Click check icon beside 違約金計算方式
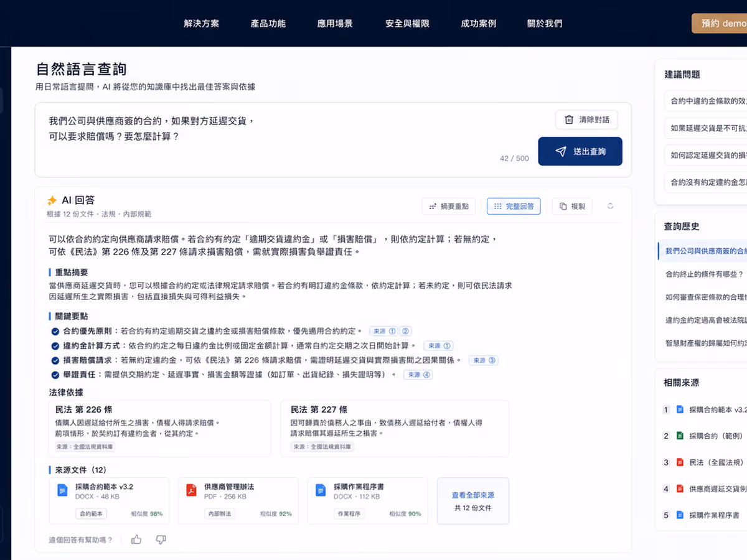The image size is (747, 560). pyautogui.click(x=55, y=345)
